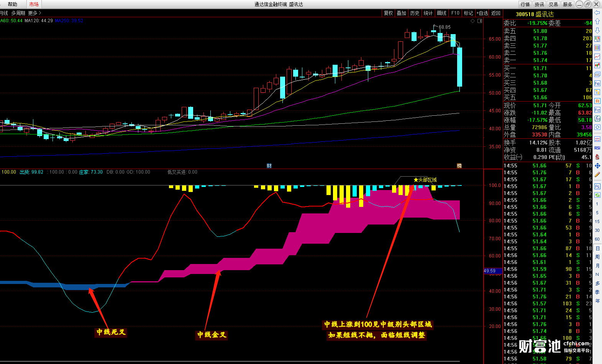The height and width of the screenshot is (364, 602).
Task: Click the circle icon in sidebar
Action: pos(597,127)
